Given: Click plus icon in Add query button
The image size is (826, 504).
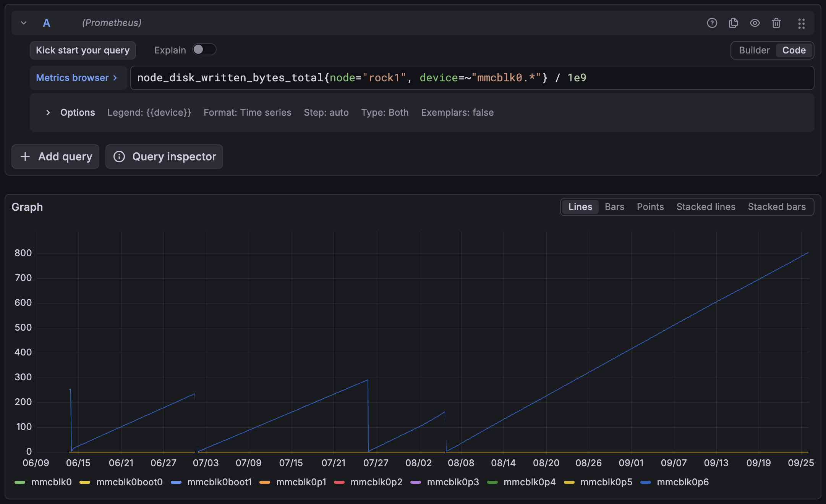Looking at the screenshot, I should point(25,157).
